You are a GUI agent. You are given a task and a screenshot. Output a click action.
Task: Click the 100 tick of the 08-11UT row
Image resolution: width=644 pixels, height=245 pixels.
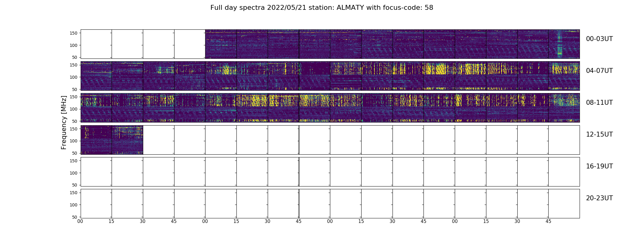click(74, 109)
